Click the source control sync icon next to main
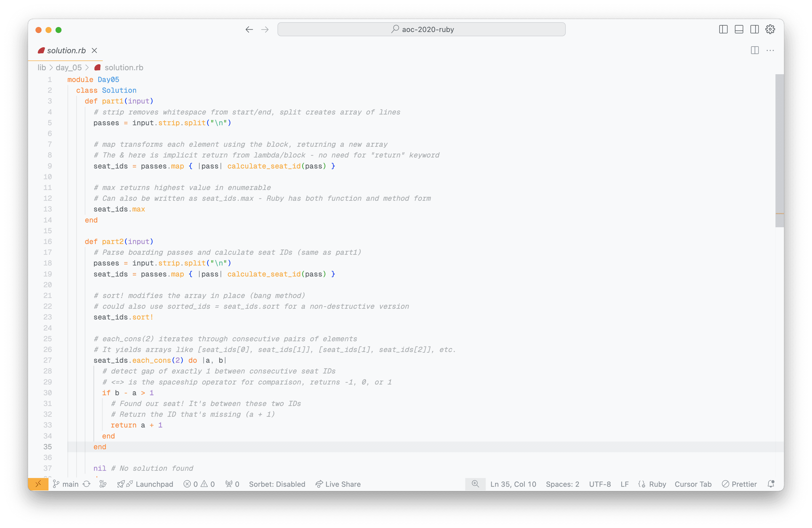812x528 pixels. click(86, 484)
